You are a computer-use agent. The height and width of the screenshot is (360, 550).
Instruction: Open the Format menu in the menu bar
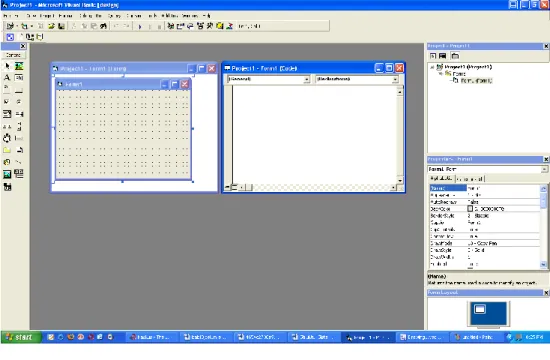coord(66,16)
